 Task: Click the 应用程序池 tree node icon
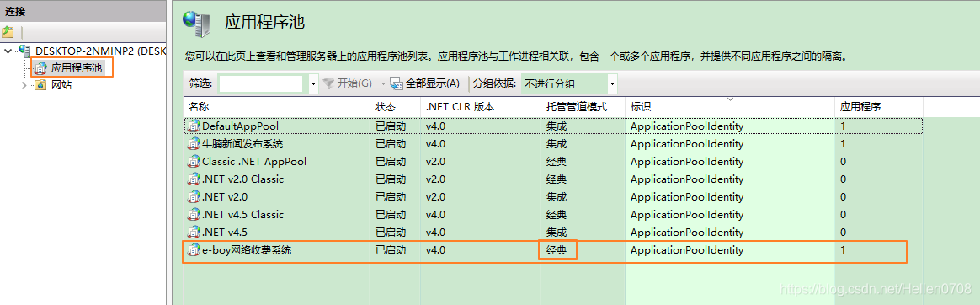coord(41,67)
